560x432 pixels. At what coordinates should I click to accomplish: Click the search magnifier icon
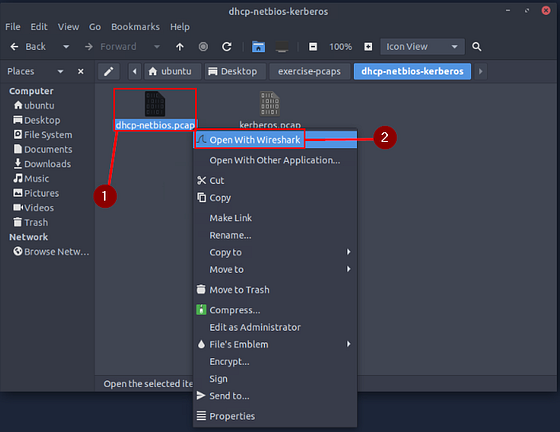[x=476, y=47]
